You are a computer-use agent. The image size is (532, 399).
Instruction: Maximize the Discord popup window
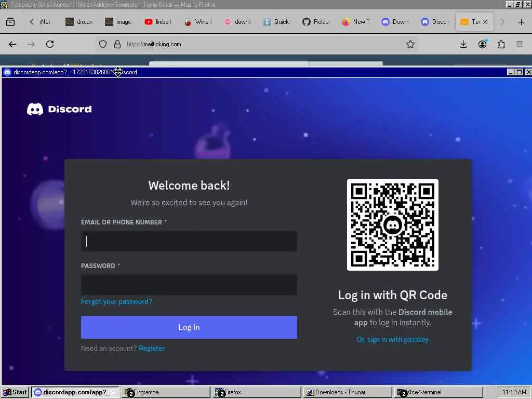pos(519,72)
